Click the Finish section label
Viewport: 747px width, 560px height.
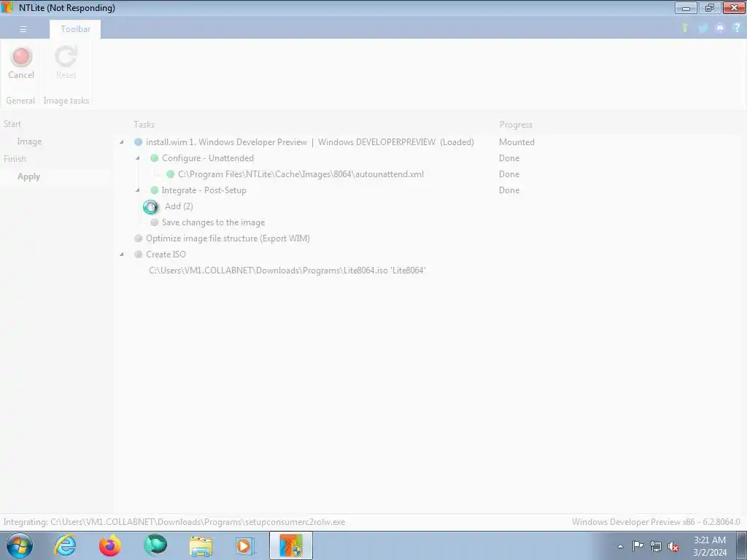point(15,158)
